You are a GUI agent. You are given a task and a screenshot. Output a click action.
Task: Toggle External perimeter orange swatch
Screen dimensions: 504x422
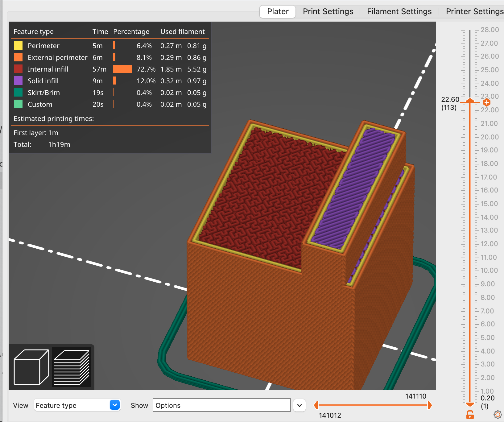coord(18,57)
